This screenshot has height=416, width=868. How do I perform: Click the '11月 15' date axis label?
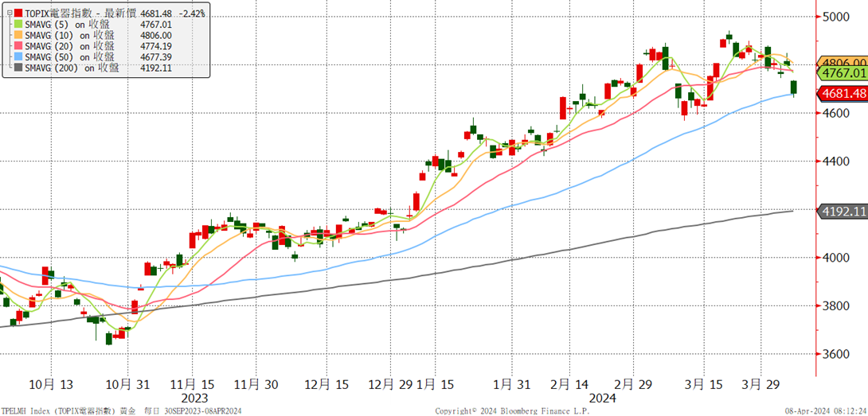pyautogui.click(x=192, y=386)
